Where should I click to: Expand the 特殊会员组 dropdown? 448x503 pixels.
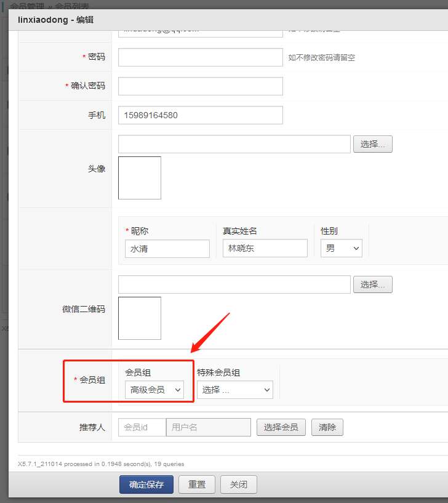pos(234,390)
